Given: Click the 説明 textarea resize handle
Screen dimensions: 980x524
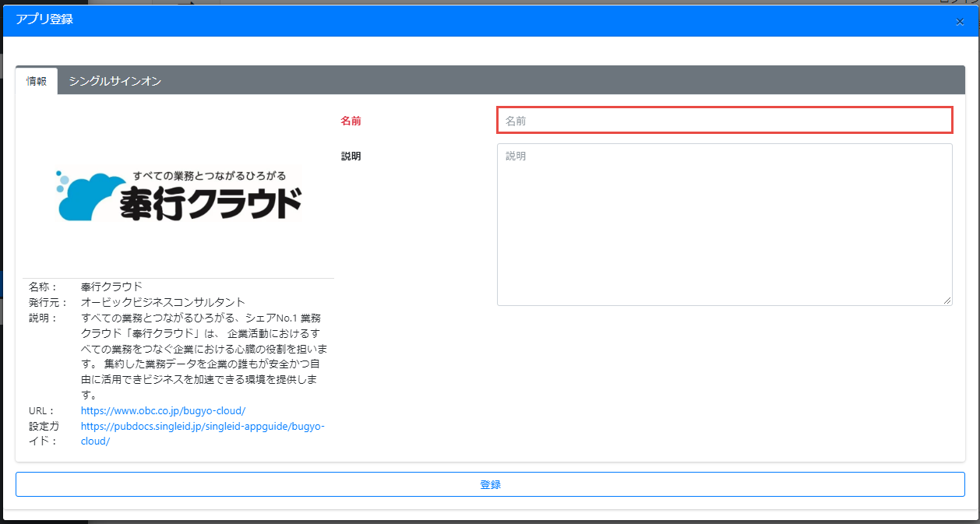Looking at the screenshot, I should tap(947, 301).
